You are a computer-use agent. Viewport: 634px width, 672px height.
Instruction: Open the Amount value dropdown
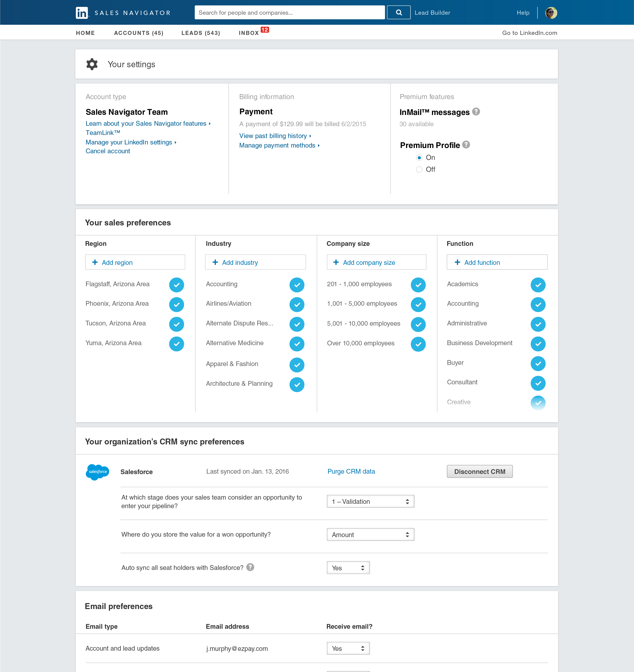[370, 534]
